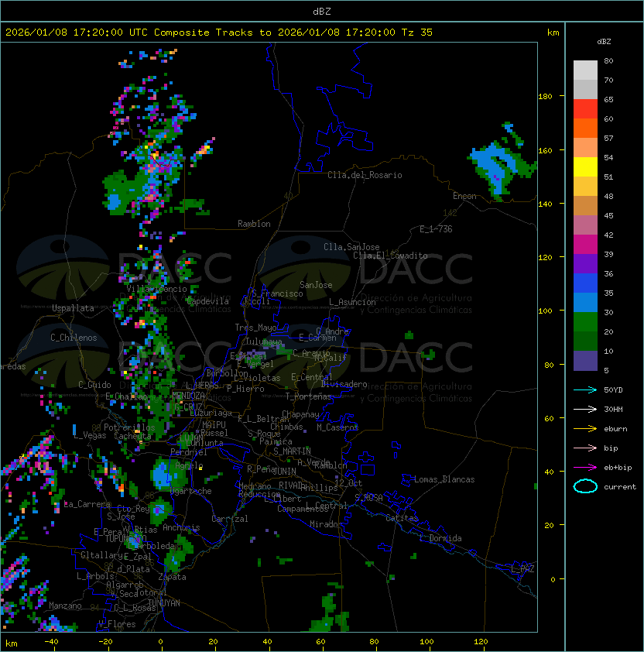Select the purple swatch below the 39 mark
Image resolution: width=644 pixels, height=652 pixels.
point(585,263)
